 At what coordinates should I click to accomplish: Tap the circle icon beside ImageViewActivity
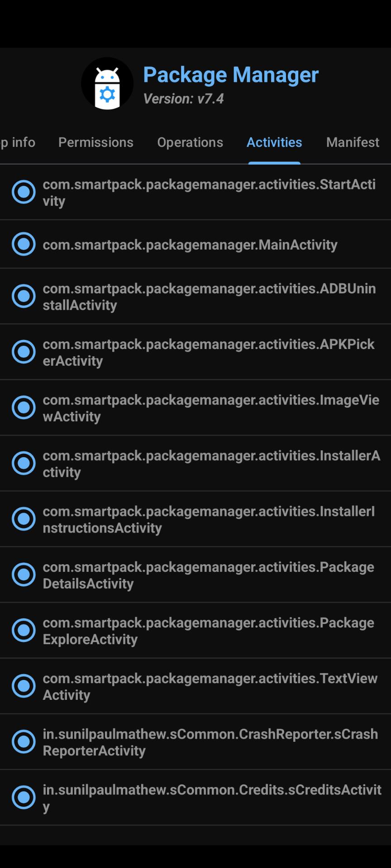pyautogui.click(x=24, y=407)
